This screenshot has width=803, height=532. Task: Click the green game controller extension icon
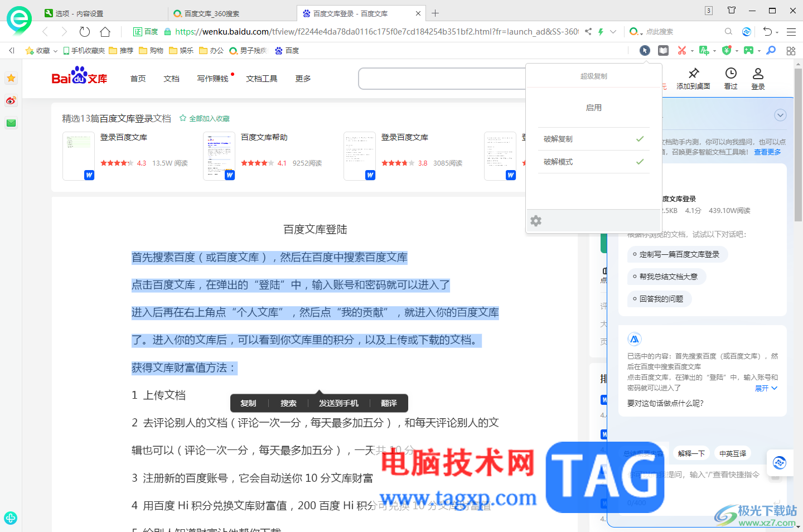tap(748, 50)
